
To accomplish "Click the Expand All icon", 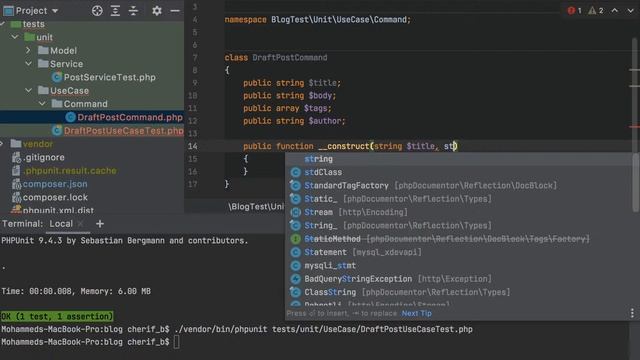I will point(115,11).
